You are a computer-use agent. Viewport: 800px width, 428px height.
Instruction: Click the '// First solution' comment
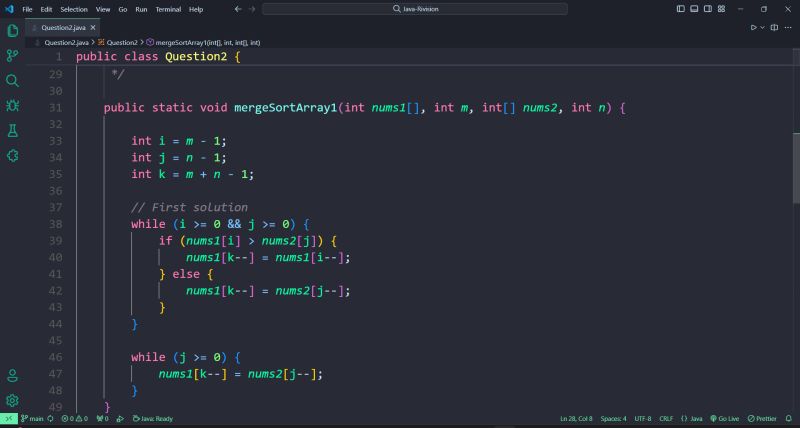point(189,208)
